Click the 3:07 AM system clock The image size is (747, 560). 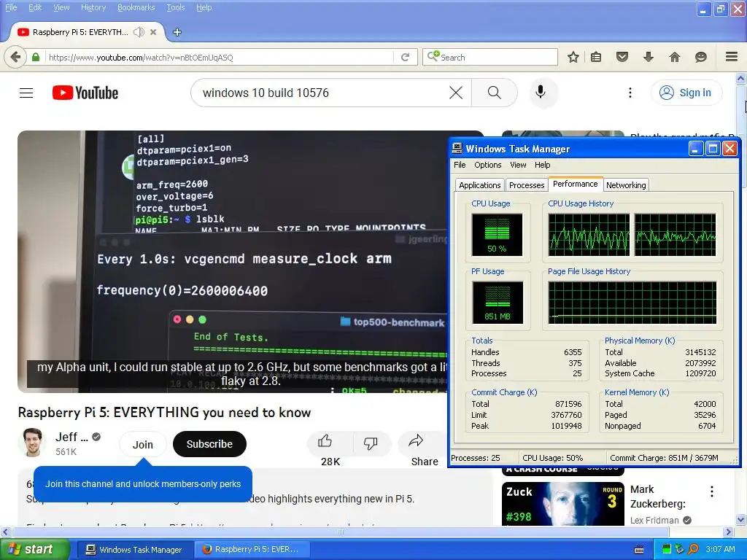pos(720,549)
